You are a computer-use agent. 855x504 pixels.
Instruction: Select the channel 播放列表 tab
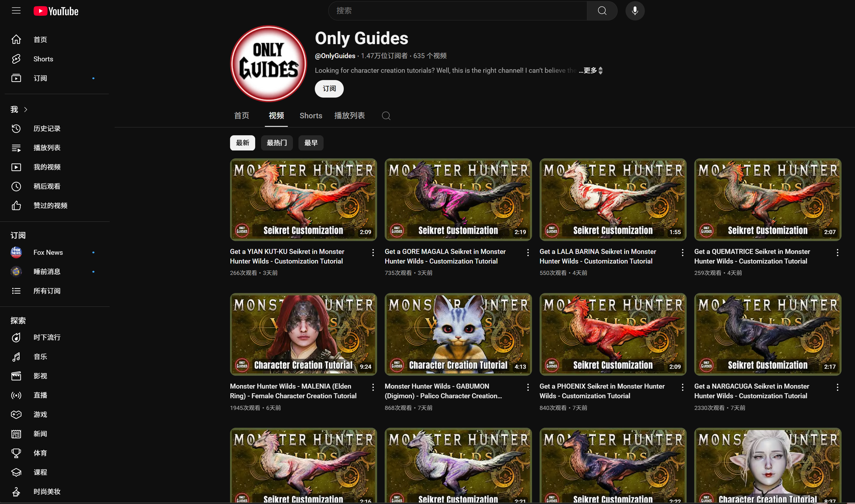(x=350, y=116)
